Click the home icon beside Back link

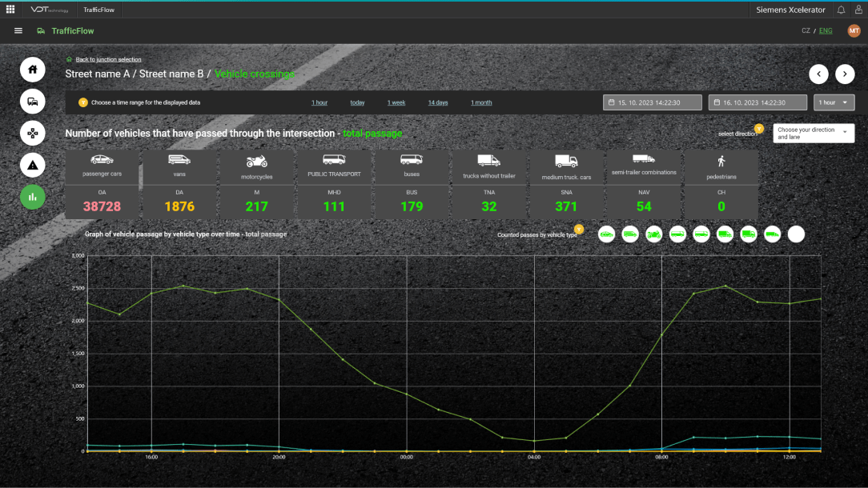tap(69, 59)
